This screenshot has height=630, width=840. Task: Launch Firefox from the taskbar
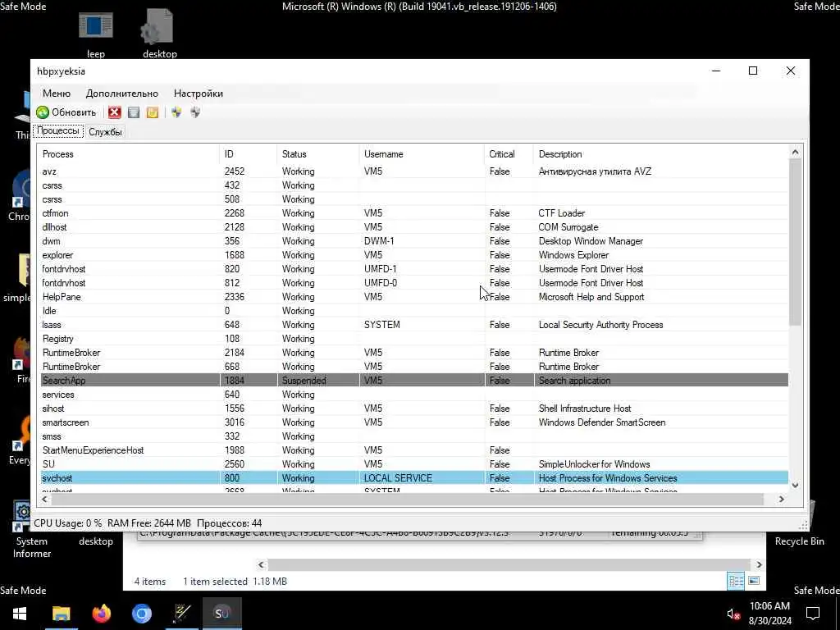click(101, 614)
